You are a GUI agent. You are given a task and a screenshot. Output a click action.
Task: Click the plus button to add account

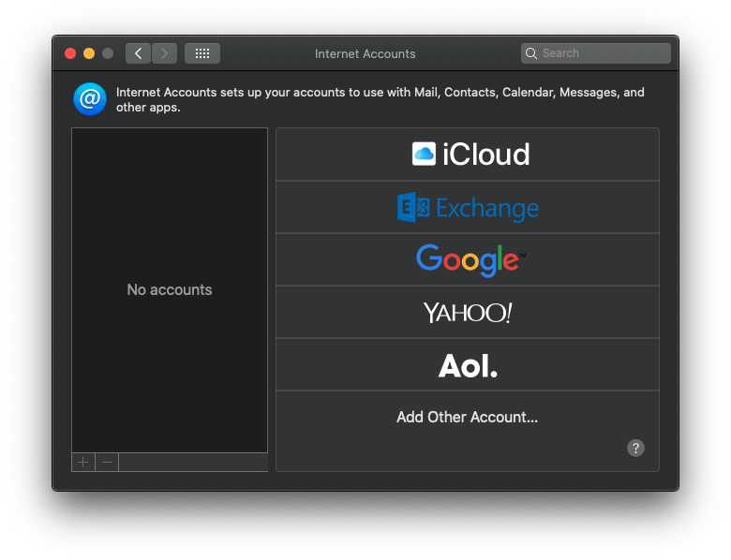(x=83, y=463)
